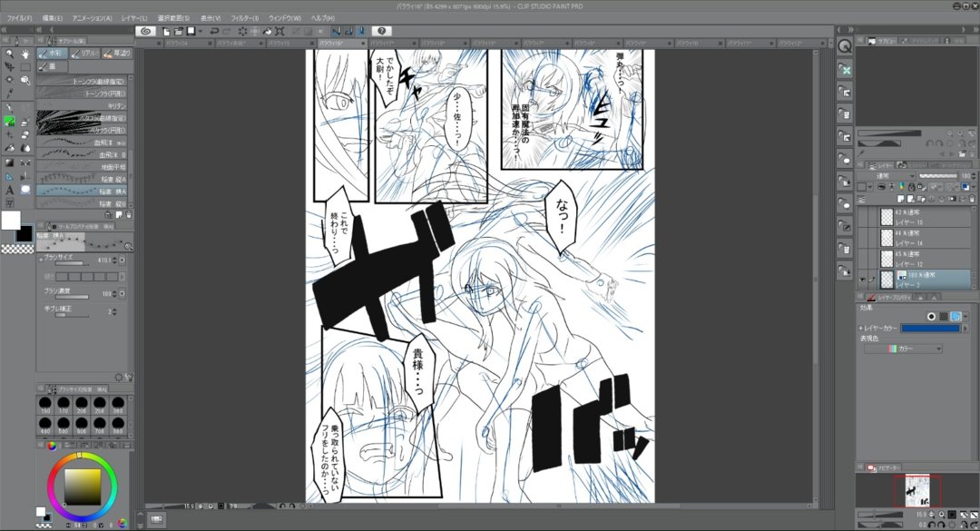Choose the 地面平坦 brush

click(x=82, y=167)
